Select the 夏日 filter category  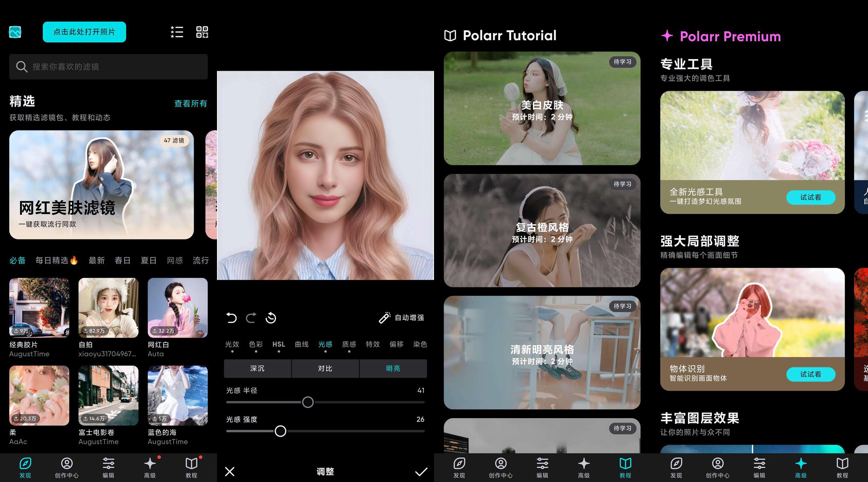(x=149, y=260)
